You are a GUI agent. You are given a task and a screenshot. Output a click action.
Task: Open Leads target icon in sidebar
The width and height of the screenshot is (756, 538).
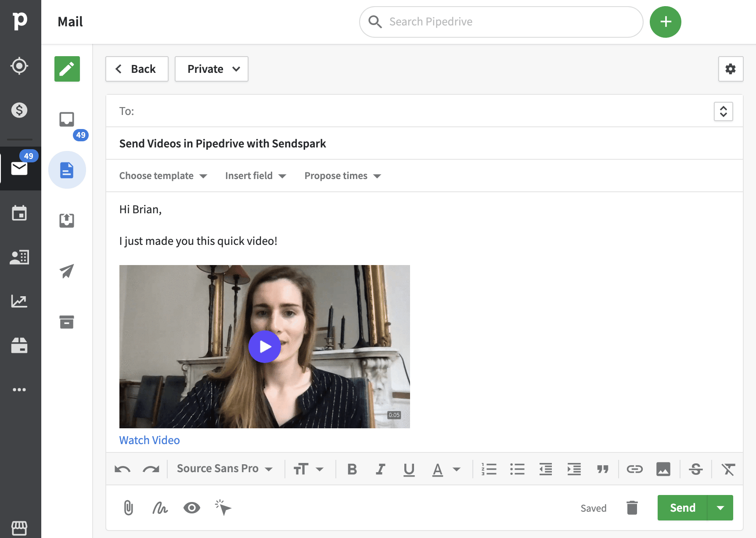coord(19,66)
